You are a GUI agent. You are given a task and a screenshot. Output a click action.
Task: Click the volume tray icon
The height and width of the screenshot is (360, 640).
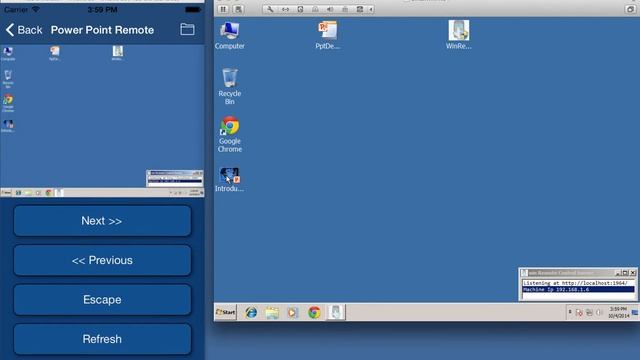599,313
